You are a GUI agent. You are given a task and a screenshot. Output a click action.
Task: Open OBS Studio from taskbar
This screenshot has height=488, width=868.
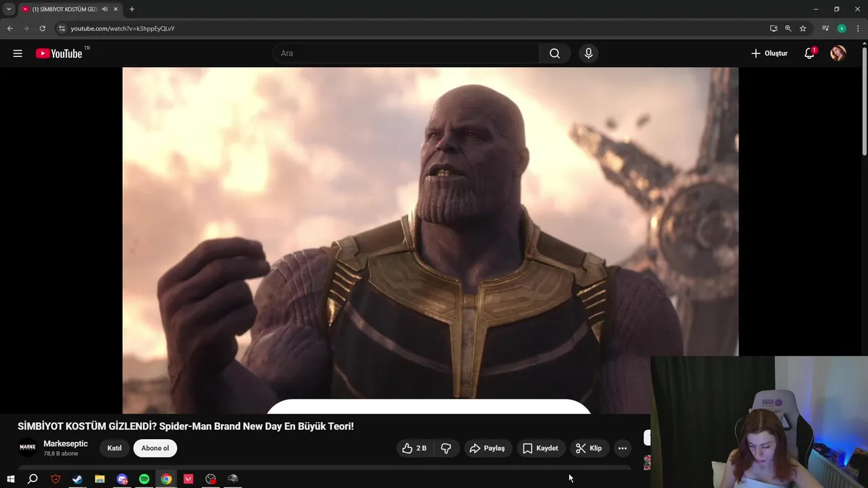(211, 479)
